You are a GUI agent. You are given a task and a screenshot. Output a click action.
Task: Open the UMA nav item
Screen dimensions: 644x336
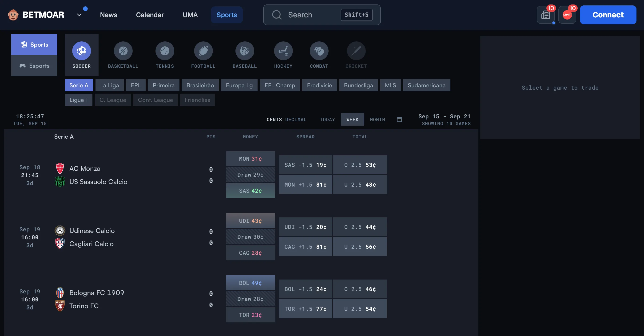[x=190, y=15]
